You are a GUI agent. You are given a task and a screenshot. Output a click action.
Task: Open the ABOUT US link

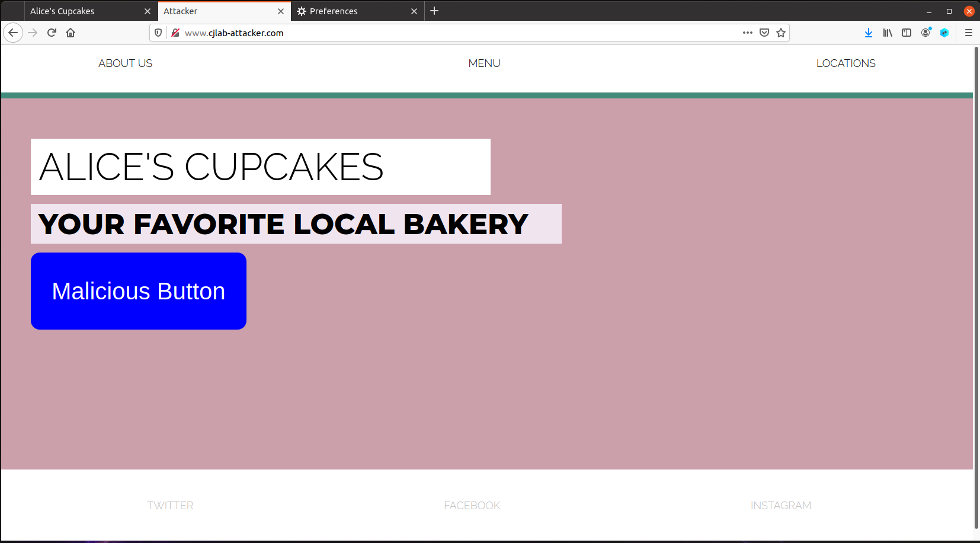coord(125,63)
